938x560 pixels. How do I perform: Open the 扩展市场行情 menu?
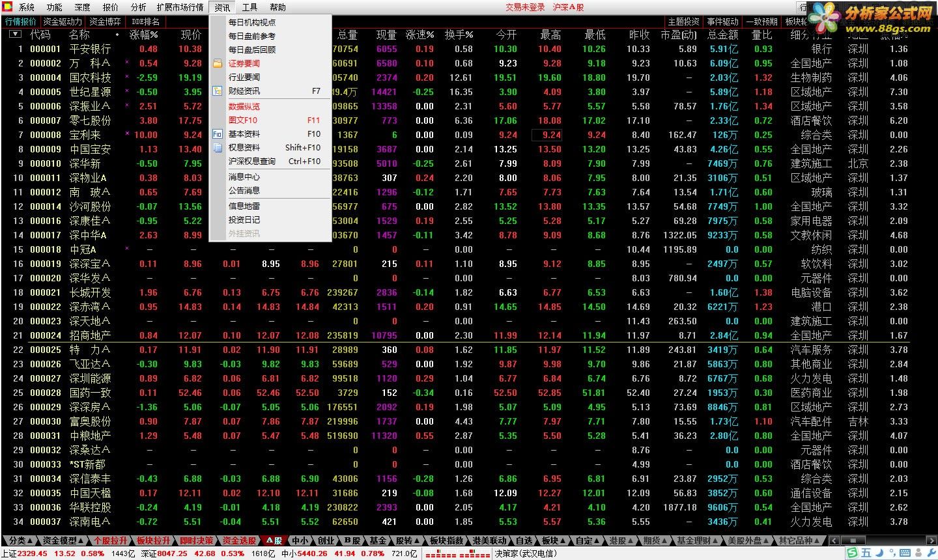pyautogui.click(x=180, y=7)
